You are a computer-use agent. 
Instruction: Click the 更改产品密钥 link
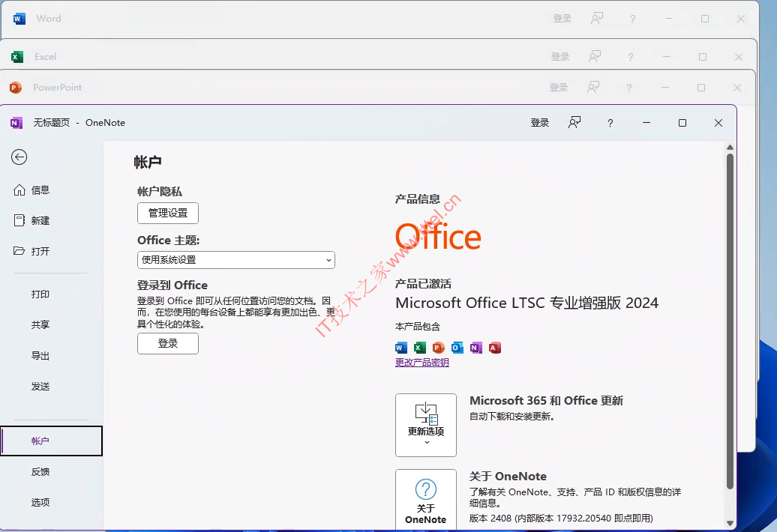point(422,363)
